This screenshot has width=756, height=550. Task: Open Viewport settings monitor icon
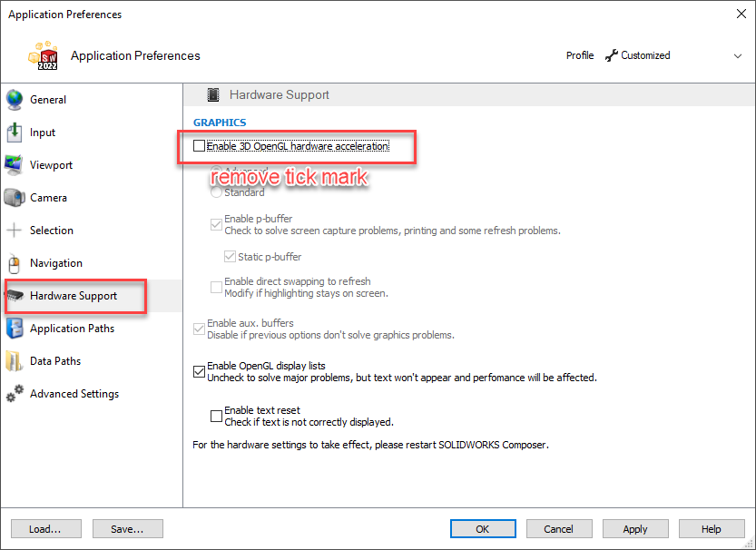(14, 165)
